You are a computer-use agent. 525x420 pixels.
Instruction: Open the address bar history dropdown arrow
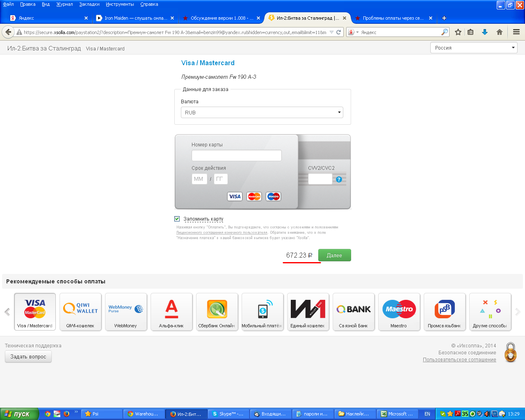coord(331,32)
